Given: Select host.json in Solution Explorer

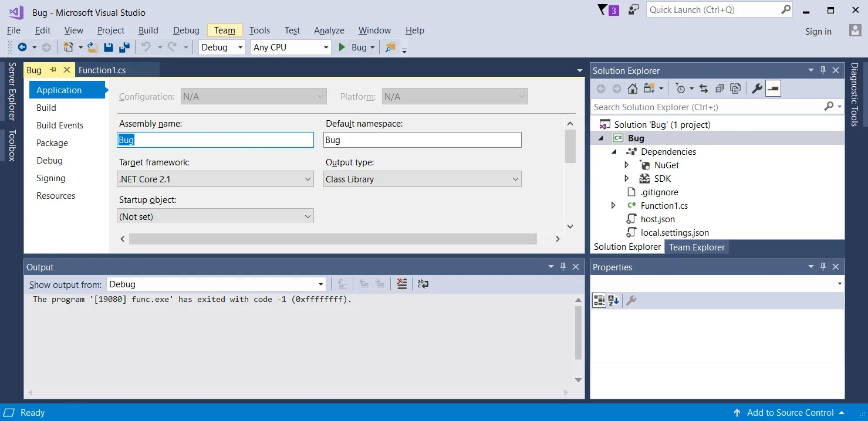Looking at the screenshot, I should pos(657,219).
